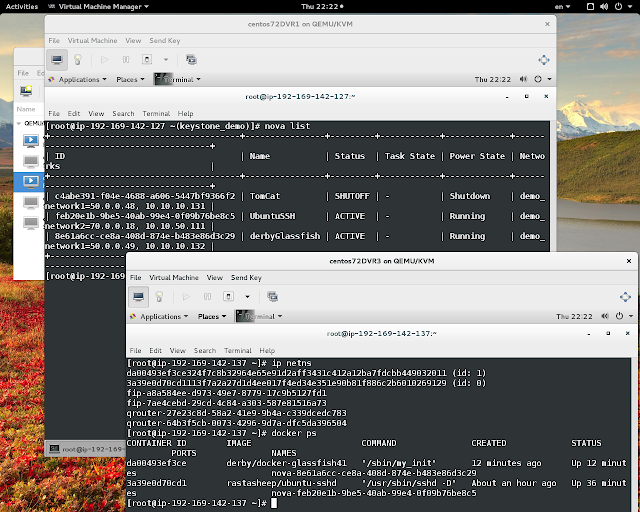Open View menu in centos72DVR3 window
Screen dimensions: 640x512
[215, 277]
